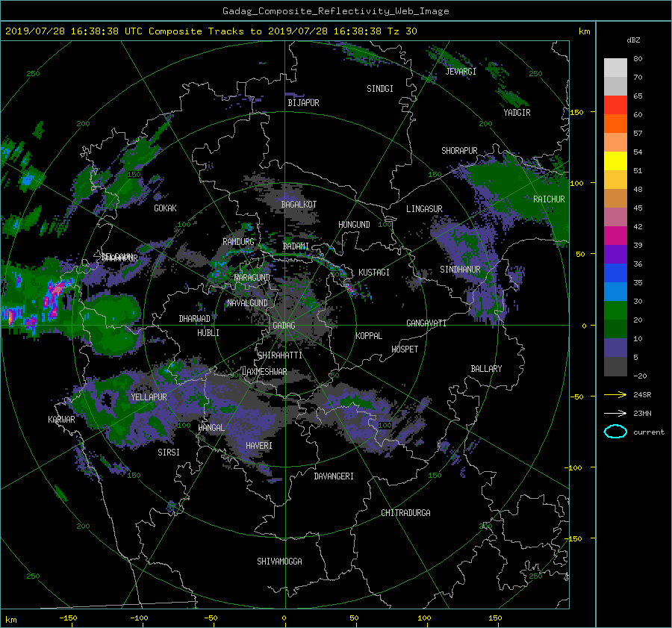Image resolution: width=672 pixels, height=628 pixels.
Task: Click the blue 36 dBZ legend swatch
Action: coord(615,273)
